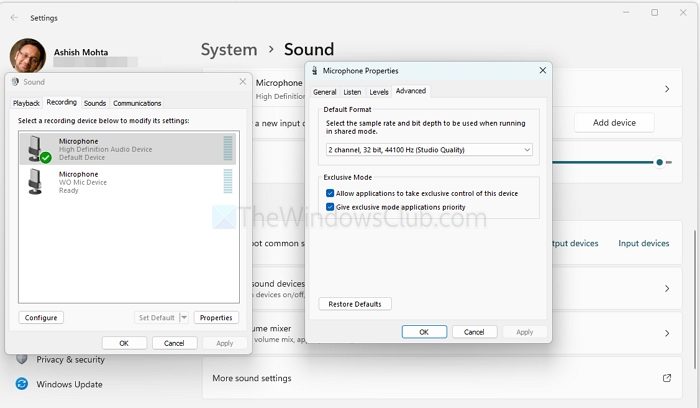Viewport: 700px width, 408px height.
Task: Close the Sound dialog window
Action: point(242,82)
